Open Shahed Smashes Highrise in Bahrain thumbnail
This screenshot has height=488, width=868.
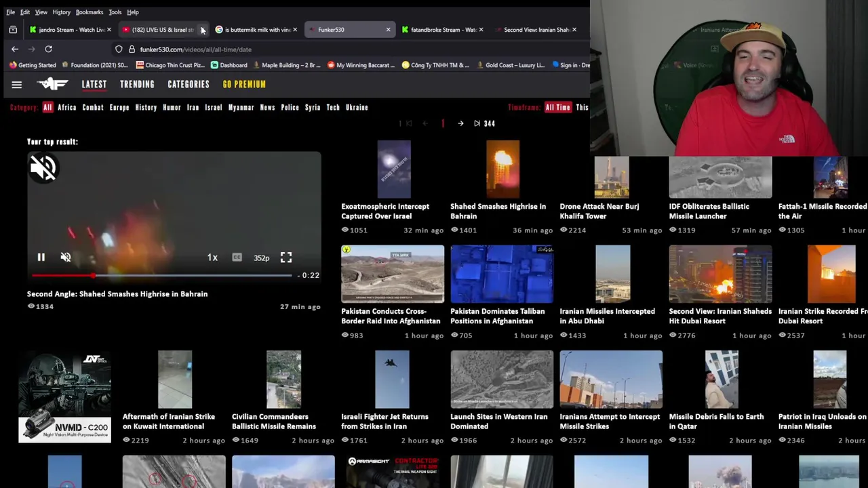coord(502,169)
